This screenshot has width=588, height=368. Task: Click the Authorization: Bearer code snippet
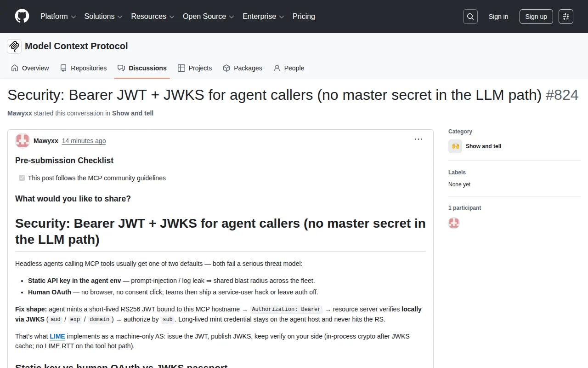[286, 309]
